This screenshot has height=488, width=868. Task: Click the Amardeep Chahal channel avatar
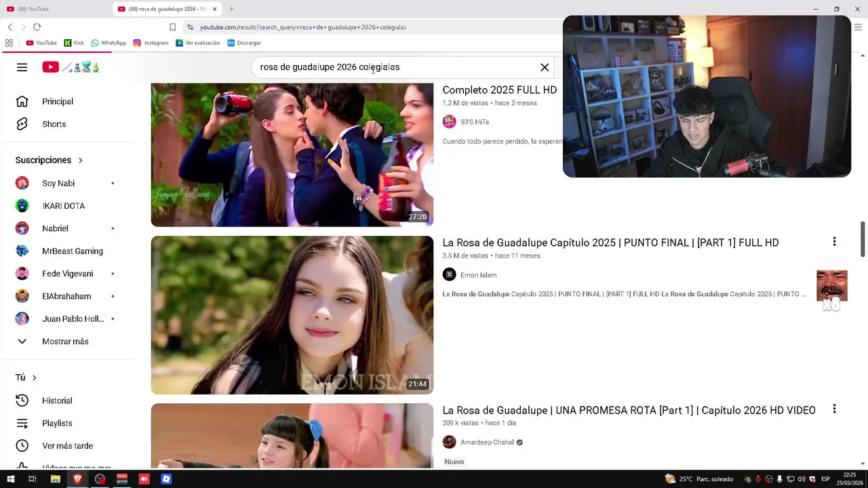(x=449, y=442)
